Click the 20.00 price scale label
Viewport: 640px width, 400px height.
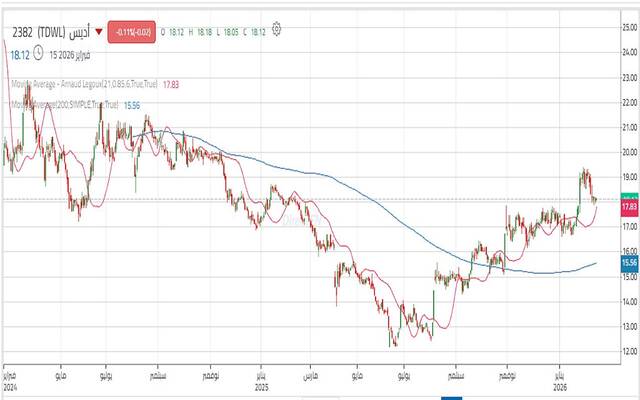pyautogui.click(x=629, y=152)
